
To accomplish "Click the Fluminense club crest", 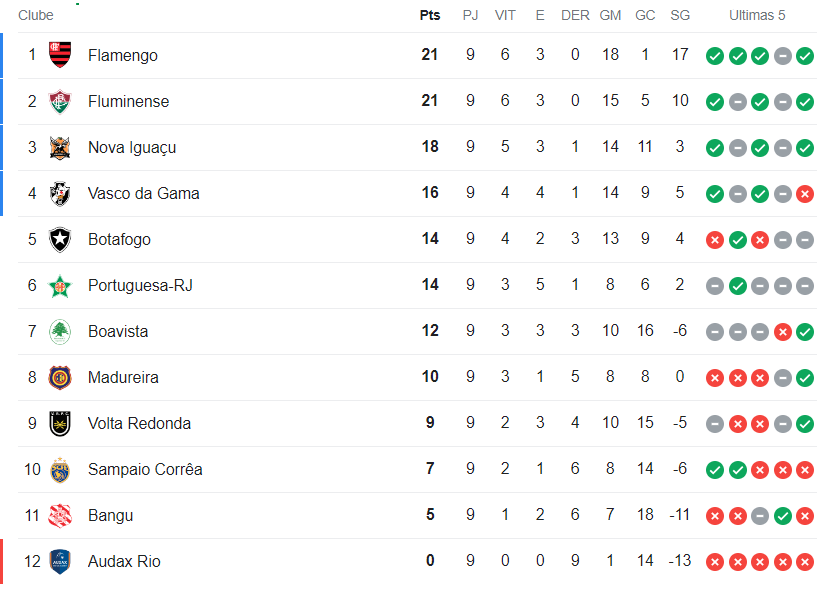I will [x=60, y=101].
